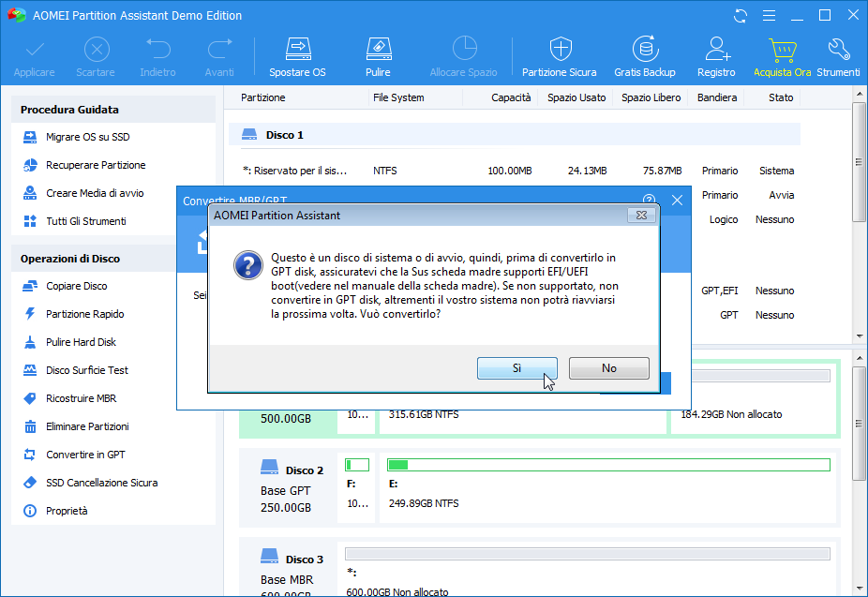This screenshot has height=597, width=868.
Task: Click the Avanti redo icon
Action: tap(219, 57)
